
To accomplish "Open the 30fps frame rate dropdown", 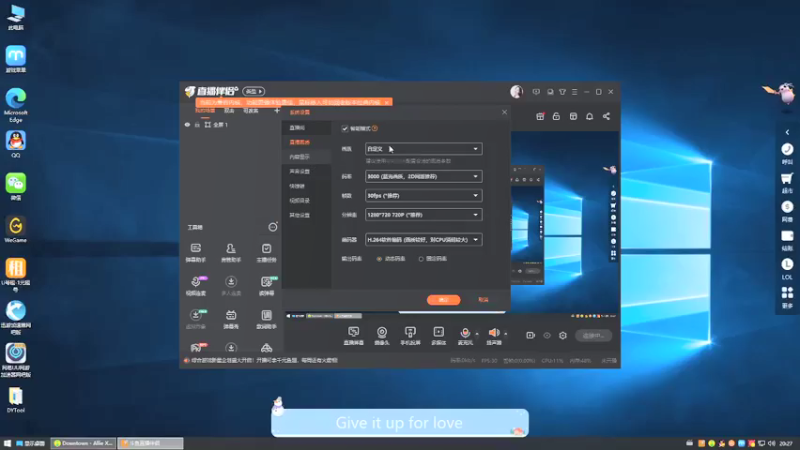I will pos(423,195).
